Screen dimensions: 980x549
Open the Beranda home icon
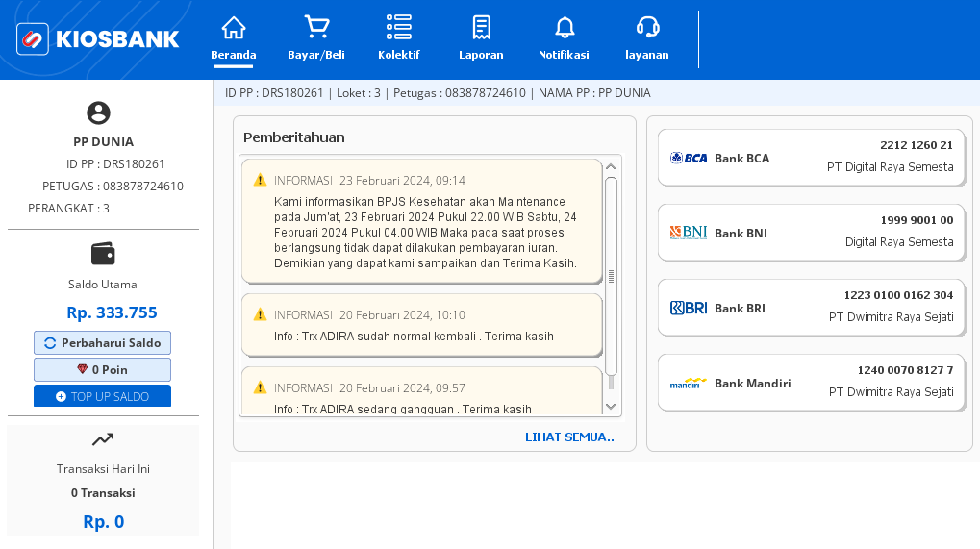point(233,27)
